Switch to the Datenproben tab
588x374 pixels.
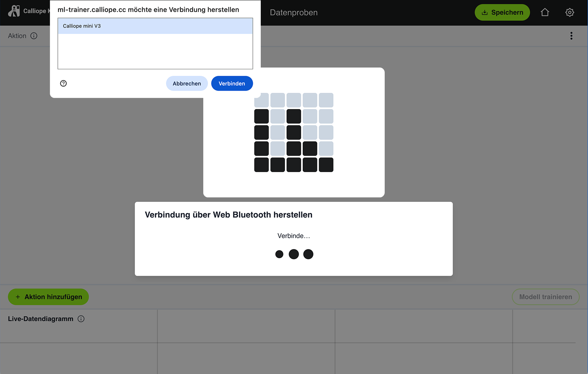click(x=294, y=12)
